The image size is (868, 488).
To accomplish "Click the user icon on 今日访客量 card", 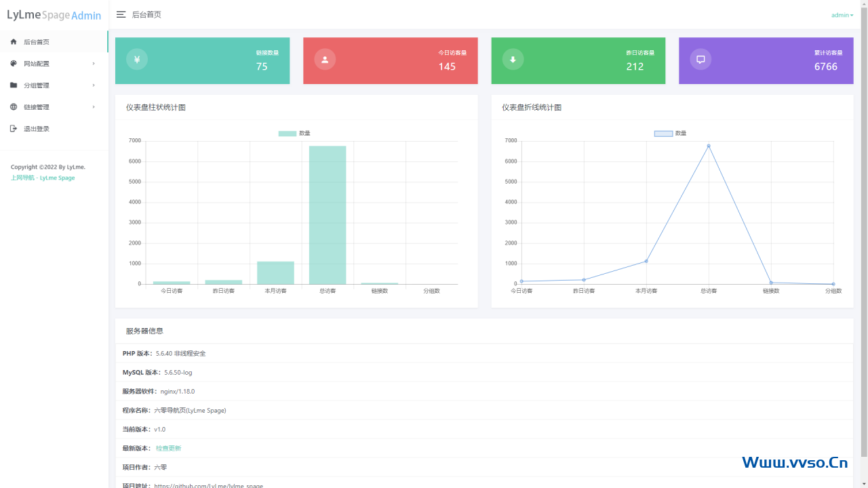I will click(325, 60).
